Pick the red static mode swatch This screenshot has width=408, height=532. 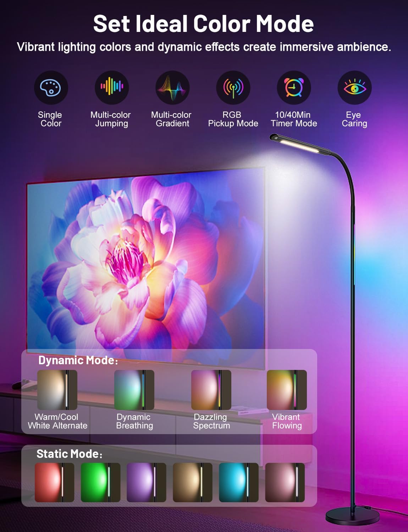click(x=54, y=482)
